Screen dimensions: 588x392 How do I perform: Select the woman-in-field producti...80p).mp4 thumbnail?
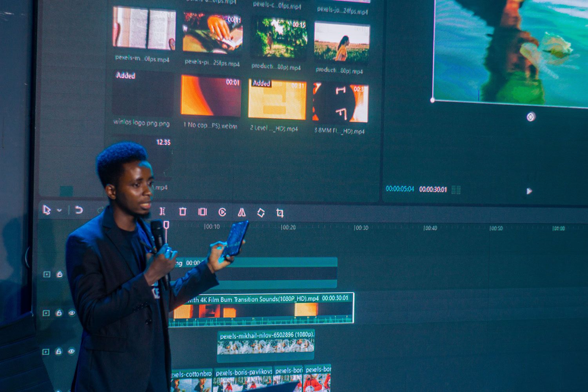342,42
